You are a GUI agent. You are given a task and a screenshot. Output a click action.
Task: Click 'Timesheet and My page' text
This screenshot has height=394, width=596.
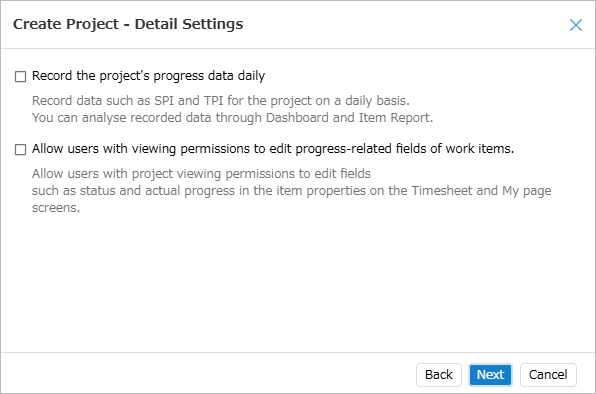click(x=482, y=191)
